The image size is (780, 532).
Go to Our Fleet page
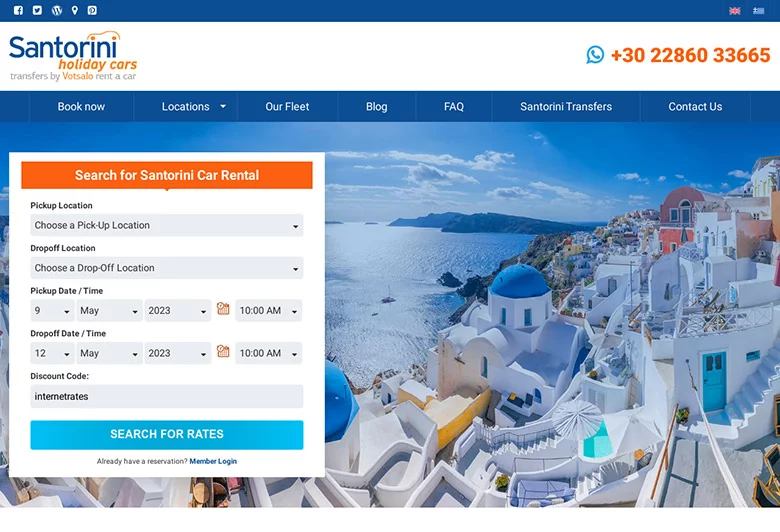[287, 106]
